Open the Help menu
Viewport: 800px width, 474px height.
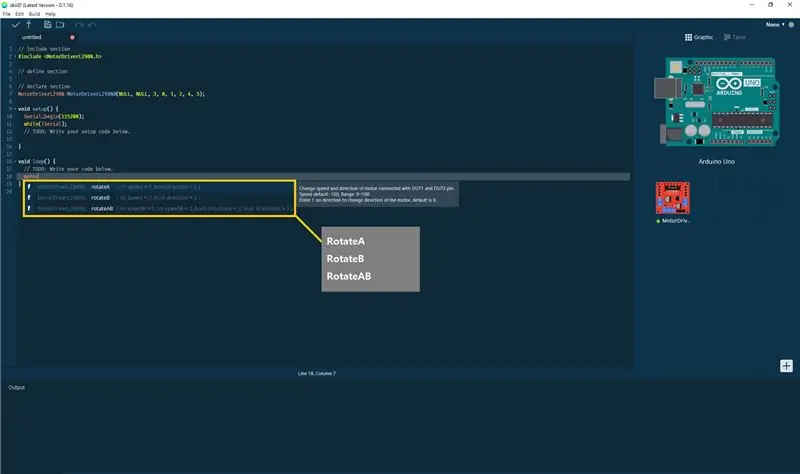click(50, 14)
